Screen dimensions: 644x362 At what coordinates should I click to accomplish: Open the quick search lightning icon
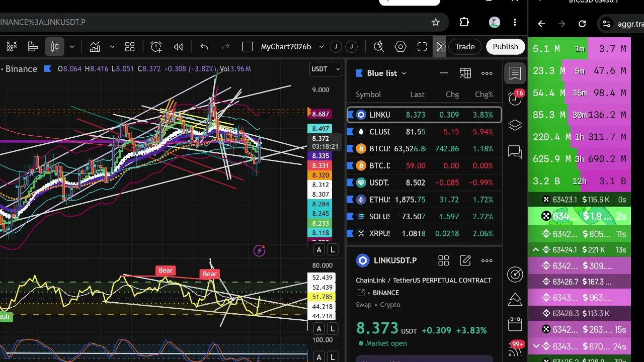click(x=379, y=47)
